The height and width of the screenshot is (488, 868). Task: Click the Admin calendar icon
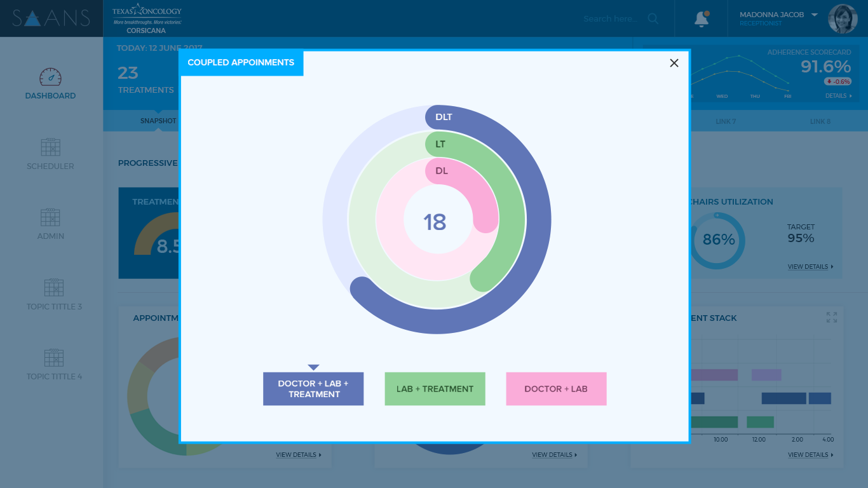(50, 217)
